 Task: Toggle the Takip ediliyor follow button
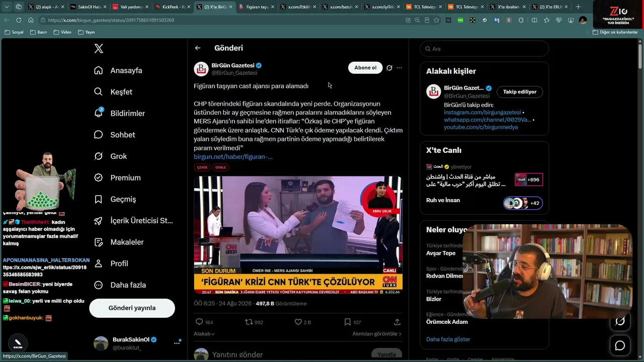click(520, 92)
